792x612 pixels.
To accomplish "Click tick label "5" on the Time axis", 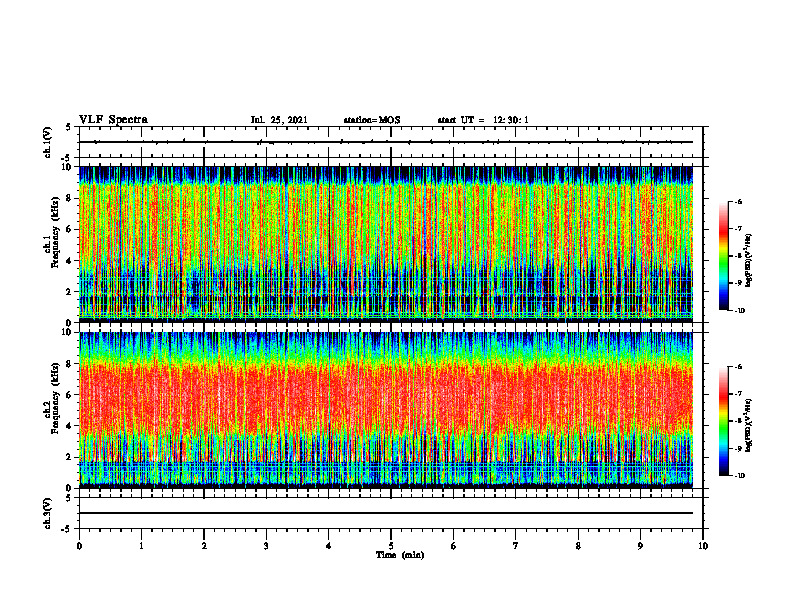I will tap(391, 546).
